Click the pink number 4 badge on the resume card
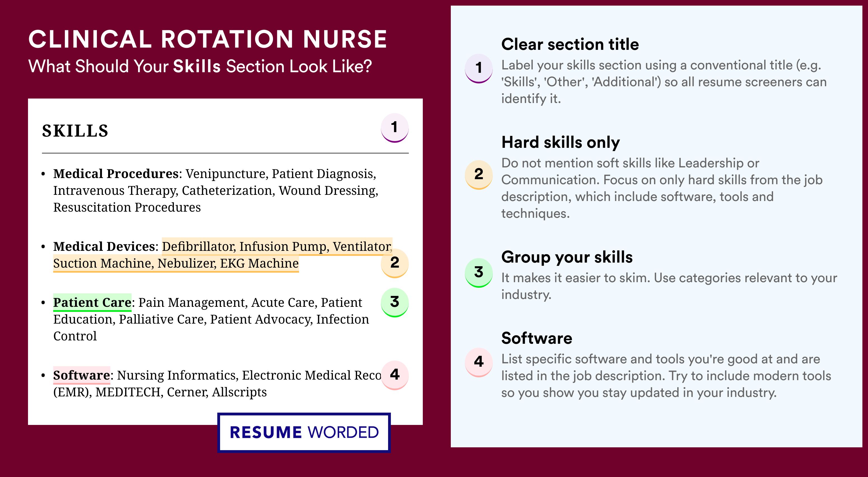The image size is (868, 477). (x=394, y=375)
